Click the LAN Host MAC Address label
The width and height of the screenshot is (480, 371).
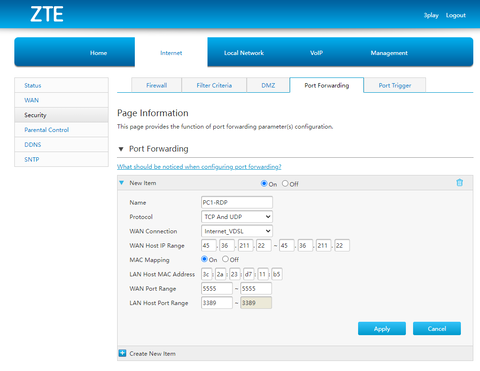coord(162,274)
